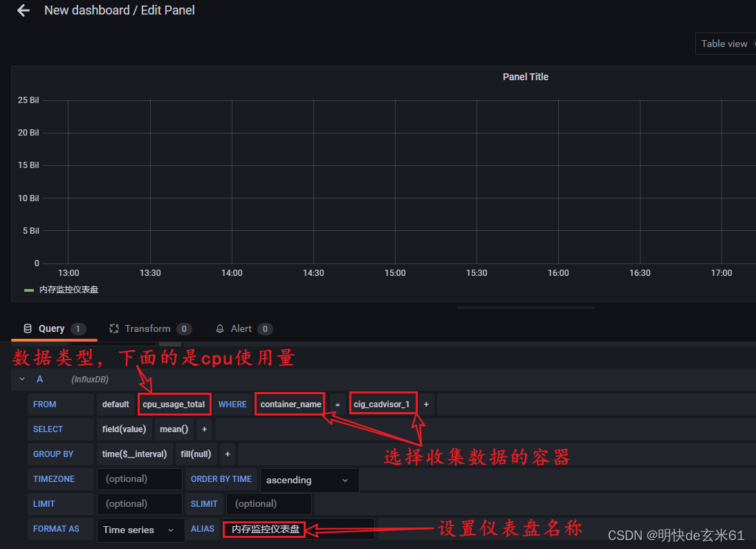Click the Transform tab icon
This screenshot has height=549, width=756.
114,328
